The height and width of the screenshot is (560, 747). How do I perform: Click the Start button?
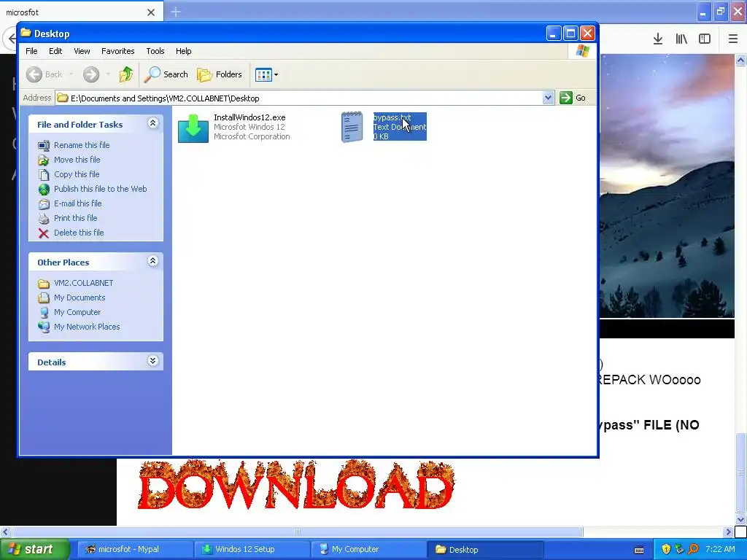(x=35, y=549)
